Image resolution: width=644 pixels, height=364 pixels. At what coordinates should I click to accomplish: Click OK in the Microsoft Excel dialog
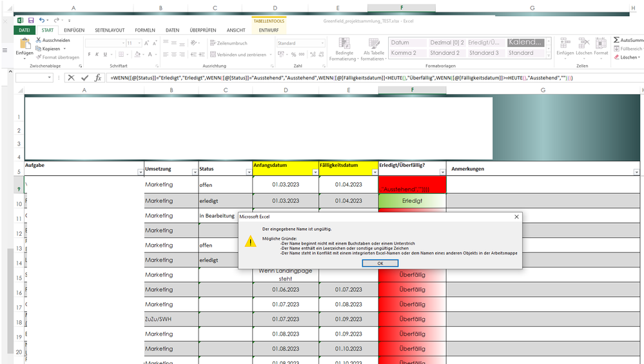point(380,263)
